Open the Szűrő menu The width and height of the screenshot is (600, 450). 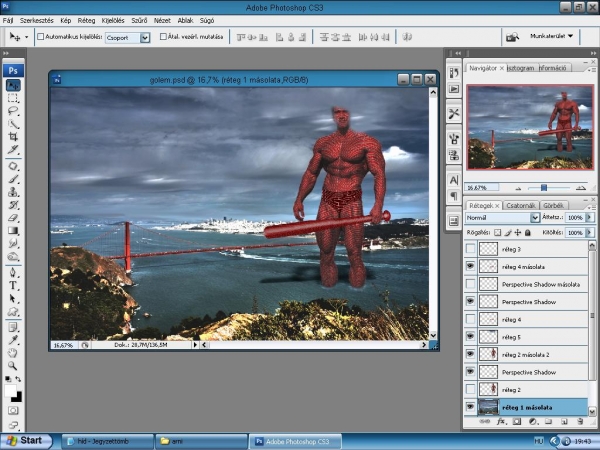[139, 20]
